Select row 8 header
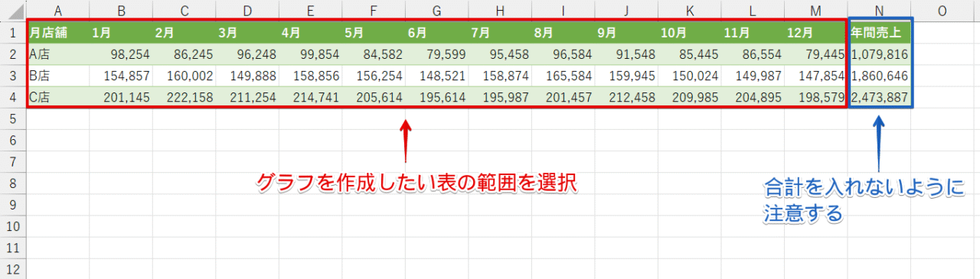This screenshot has width=980, height=279. (x=13, y=183)
